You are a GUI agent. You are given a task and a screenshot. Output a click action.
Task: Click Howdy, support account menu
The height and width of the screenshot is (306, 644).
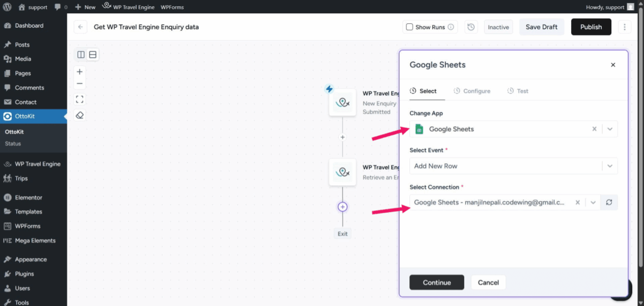(x=611, y=7)
